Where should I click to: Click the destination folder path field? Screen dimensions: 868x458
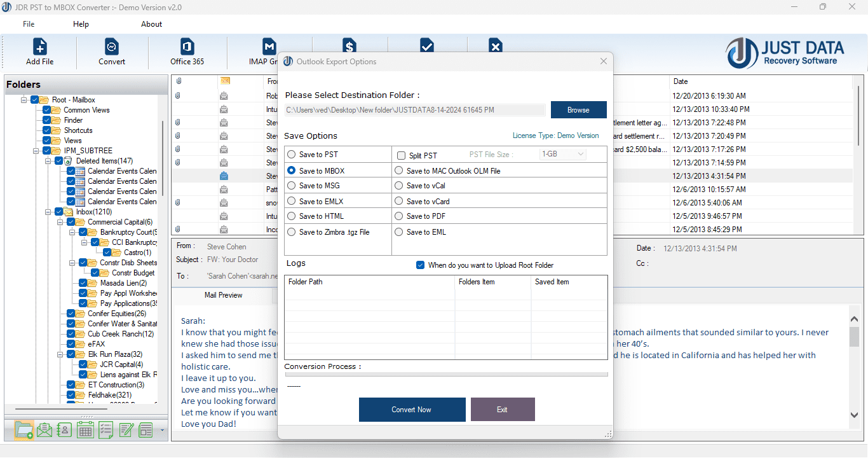coord(414,110)
